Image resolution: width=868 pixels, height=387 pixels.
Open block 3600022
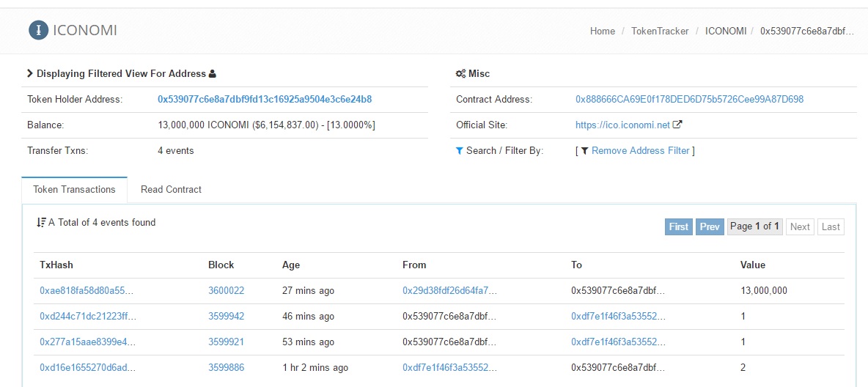226,291
